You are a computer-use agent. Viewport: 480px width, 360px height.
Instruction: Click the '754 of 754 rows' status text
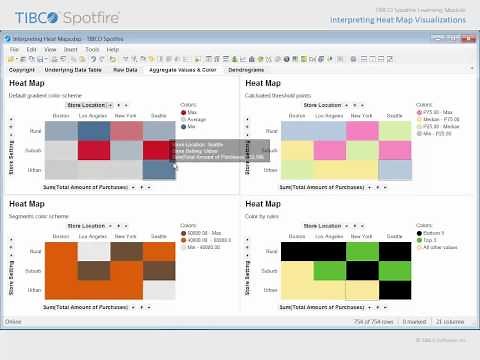[x=373, y=322]
